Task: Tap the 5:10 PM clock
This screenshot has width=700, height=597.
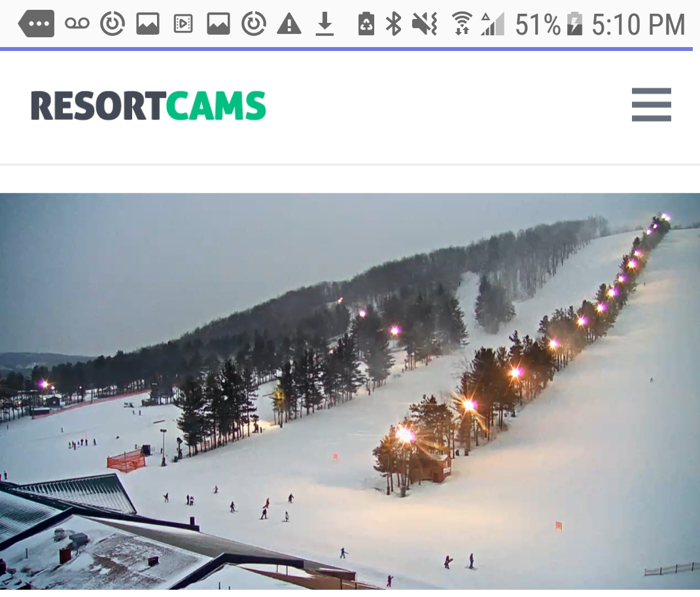Action: 639,24
